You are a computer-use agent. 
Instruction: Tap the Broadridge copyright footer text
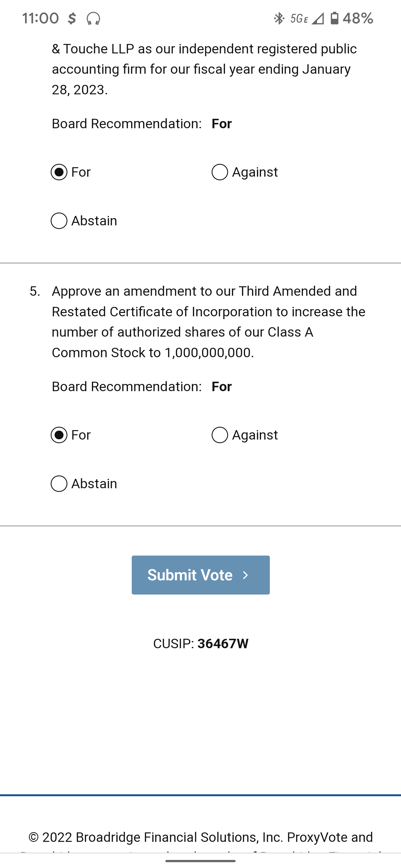click(201, 837)
